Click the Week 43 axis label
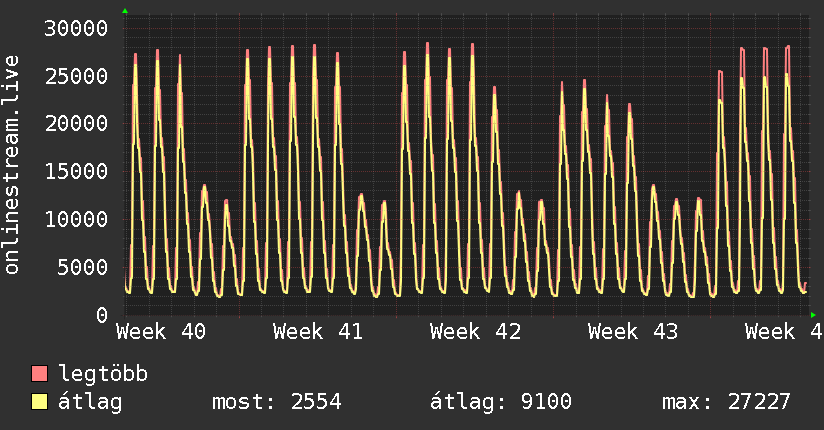824x430 pixels. [x=633, y=332]
